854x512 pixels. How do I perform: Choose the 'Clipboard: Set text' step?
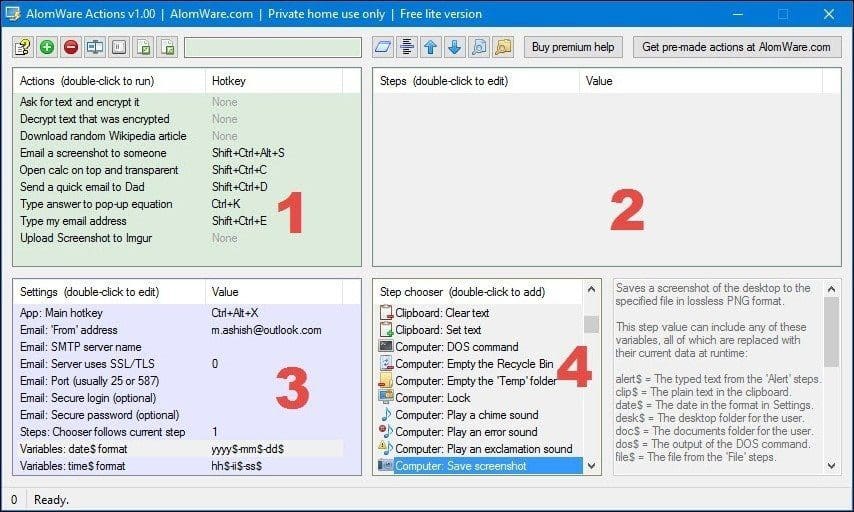coord(438,330)
